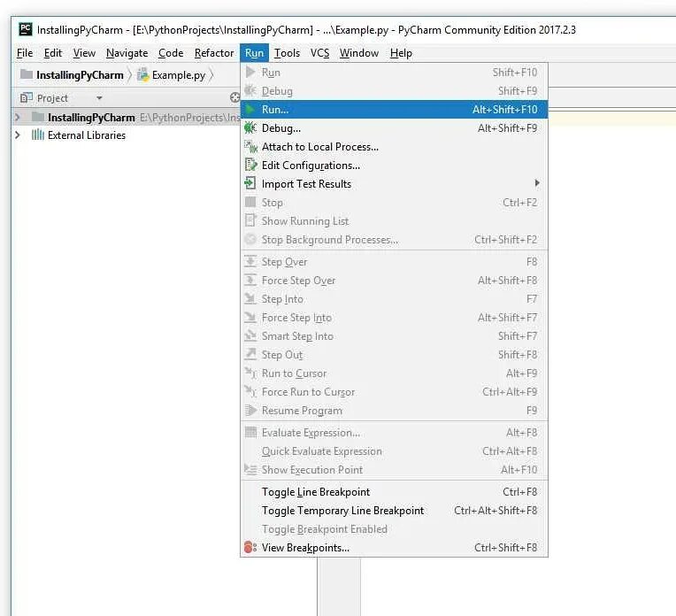Click the Edit Configurations icon

(x=250, y=166)
